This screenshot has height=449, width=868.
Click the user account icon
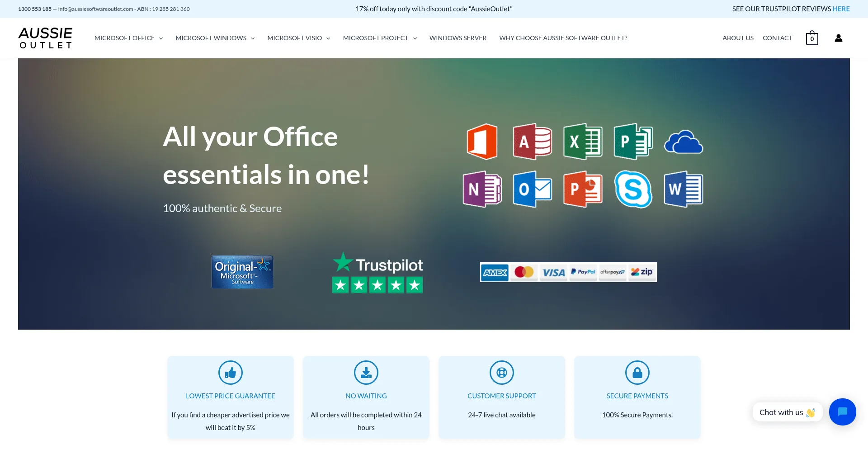[x=838, y=38]
